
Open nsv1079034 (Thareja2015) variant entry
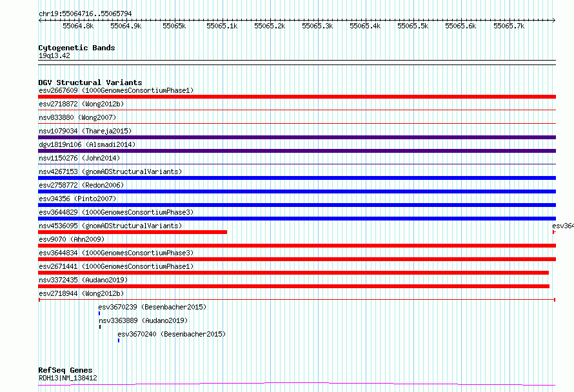(x=85, y=131)
